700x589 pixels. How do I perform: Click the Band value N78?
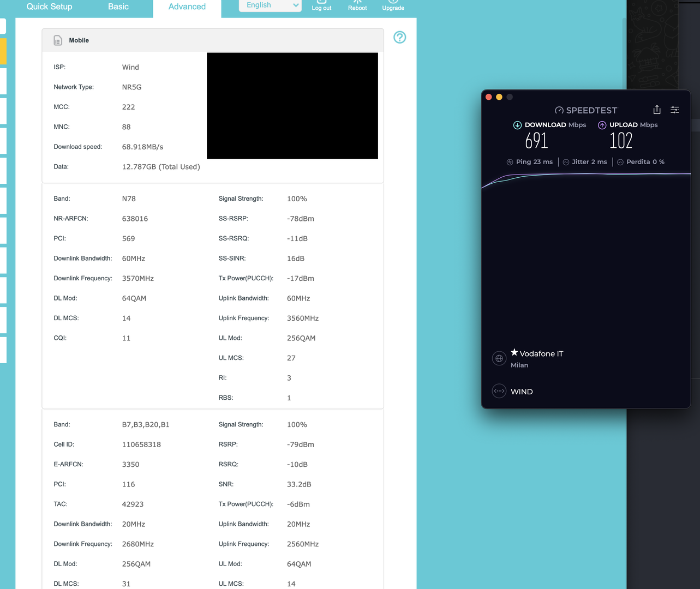129,199
